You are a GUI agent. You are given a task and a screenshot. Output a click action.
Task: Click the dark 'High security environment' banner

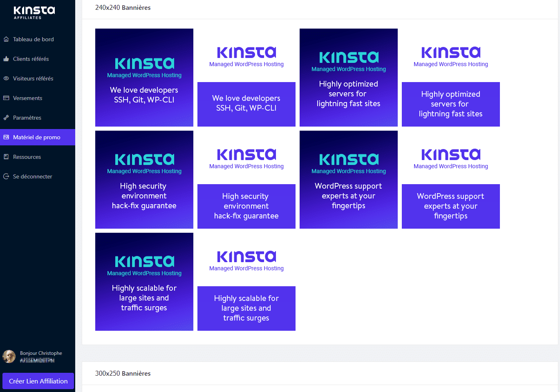(144, 179)
